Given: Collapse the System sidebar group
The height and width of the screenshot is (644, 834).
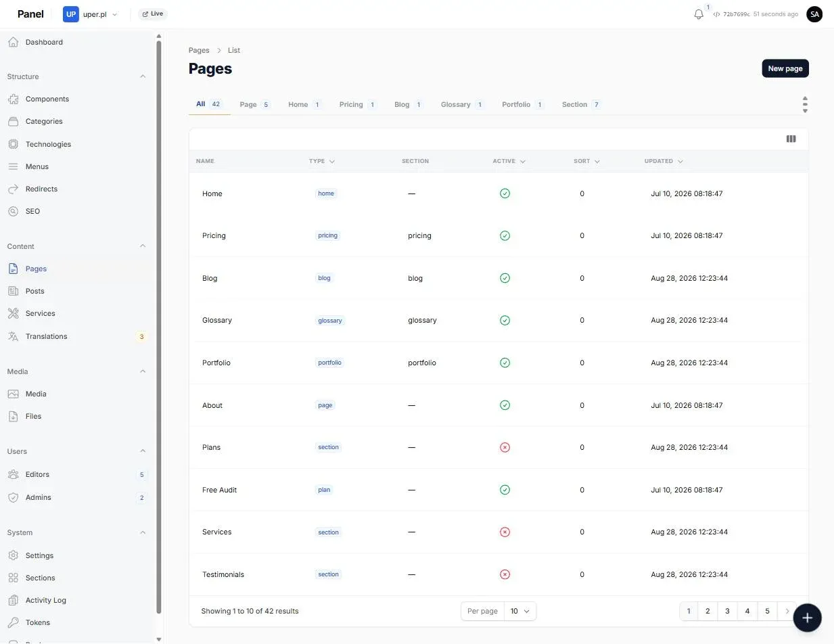Looking at the screenshot, I should pos(143,532).
